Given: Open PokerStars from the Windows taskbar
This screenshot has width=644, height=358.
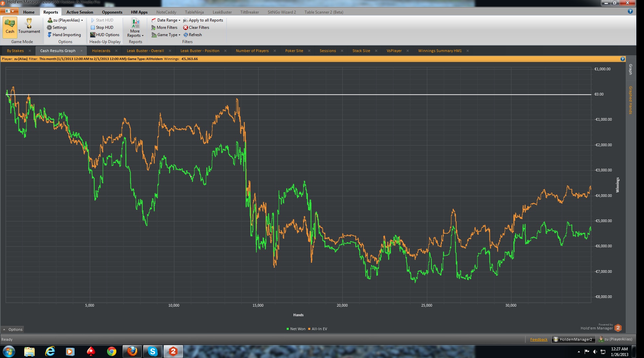Looking at the screenshot, I should pyautogui.click(x=91, y=351).
